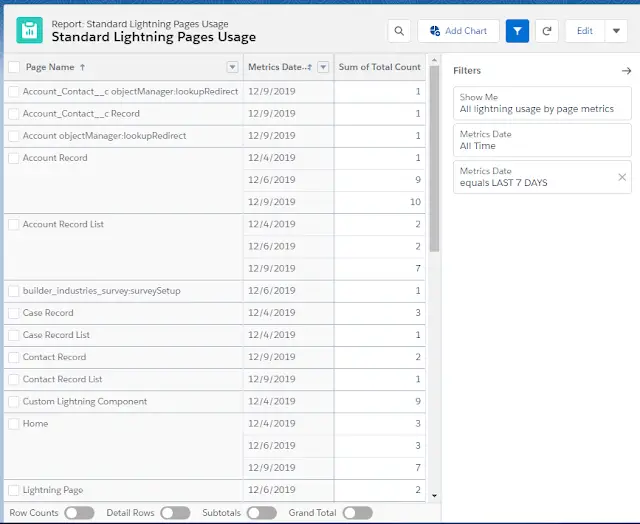Check the Custom Lightning Component row checkbox
Image resolution: width=640 pixels, height=524 pixels.
[13, 402]
